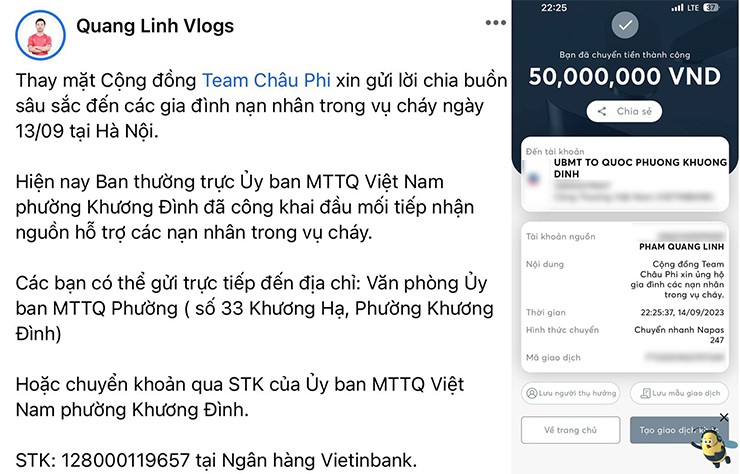
Task: Open the three-dot post options menu
Action: [x=496, y=23]
